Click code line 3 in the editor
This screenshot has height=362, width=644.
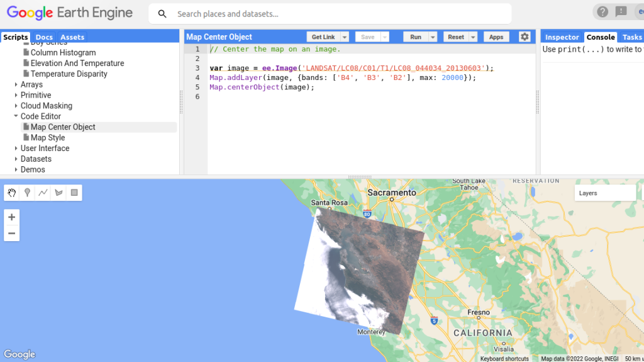pos(352,68)
